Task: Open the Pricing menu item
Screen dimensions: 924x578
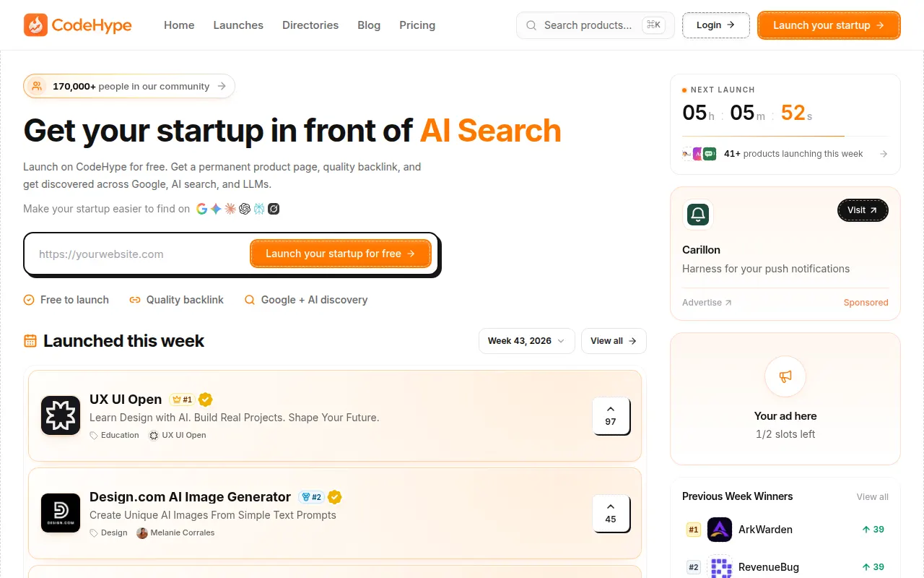Action: click(x=417, y=25)
